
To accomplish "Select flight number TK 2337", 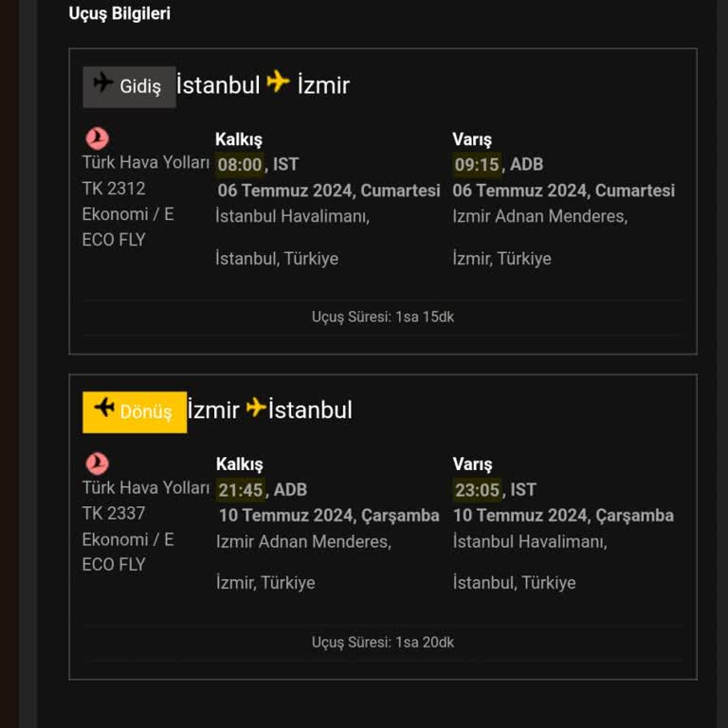I will click(x=114, y=514).
